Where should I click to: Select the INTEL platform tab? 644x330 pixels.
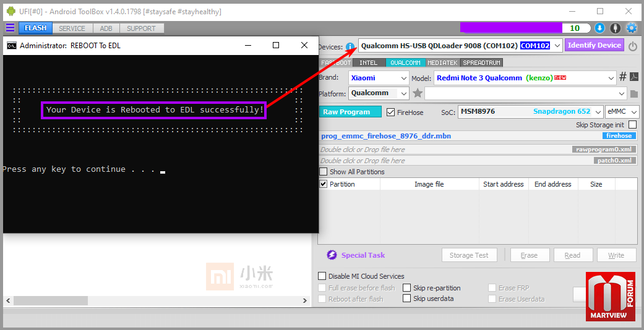pyautogui.click(x=369, y=63)
